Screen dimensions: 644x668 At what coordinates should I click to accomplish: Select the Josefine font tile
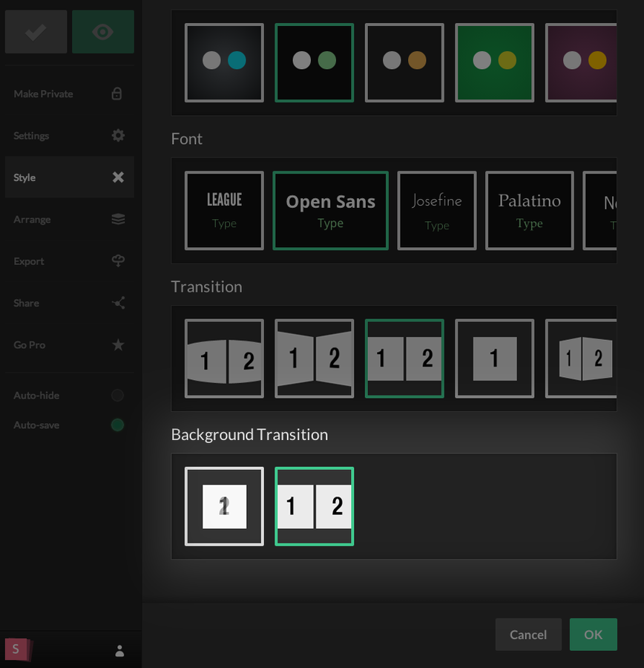tap(437, 211)
